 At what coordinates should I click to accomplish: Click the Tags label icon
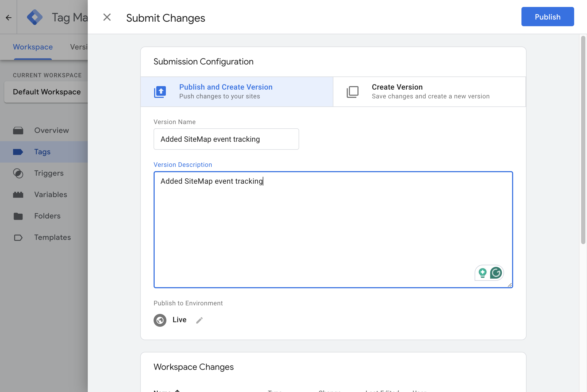click(x=18, y=152)
